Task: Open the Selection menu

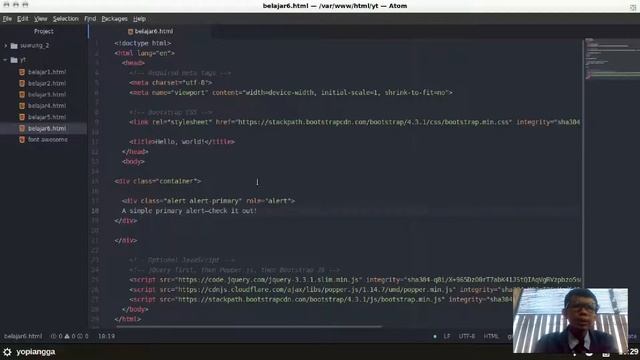Action: (65, 19)
